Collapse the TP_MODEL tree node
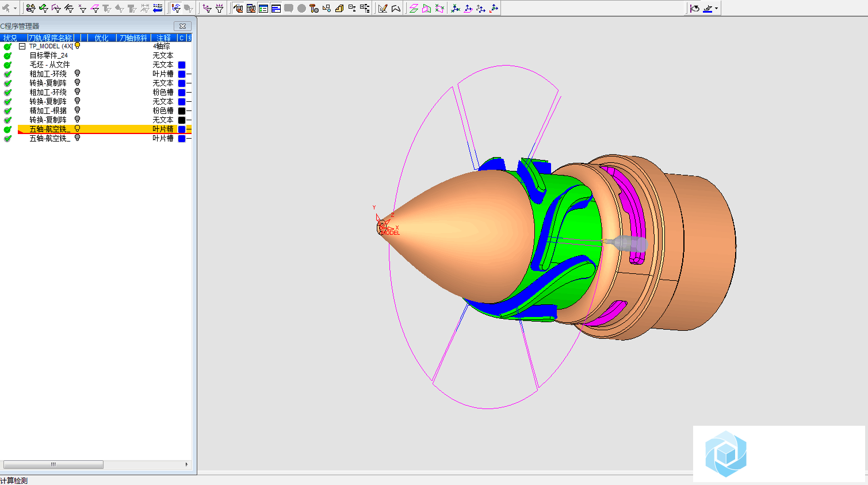868x485 pixels. (x=22, y=46)
